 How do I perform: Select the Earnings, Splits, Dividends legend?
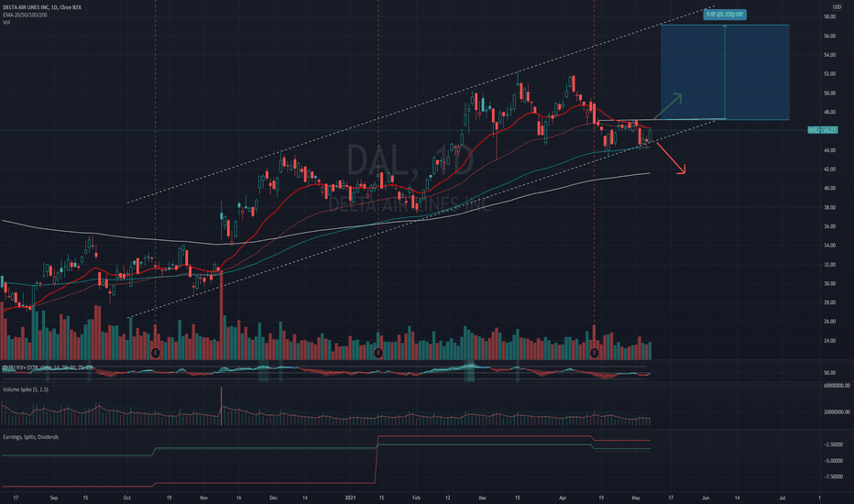30,437
